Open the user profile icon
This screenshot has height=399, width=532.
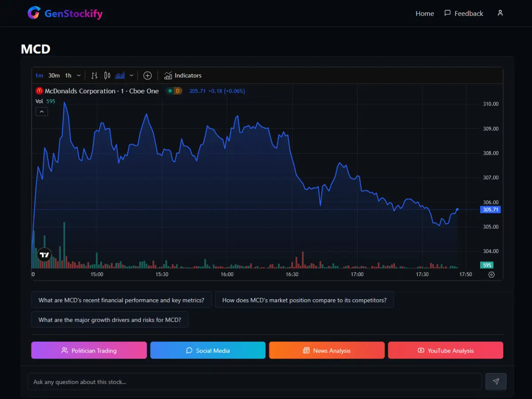(500, 13)
